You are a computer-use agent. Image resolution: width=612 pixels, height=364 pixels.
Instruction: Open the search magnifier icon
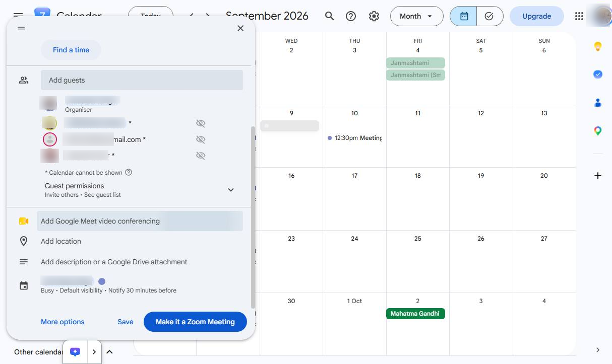329,16
